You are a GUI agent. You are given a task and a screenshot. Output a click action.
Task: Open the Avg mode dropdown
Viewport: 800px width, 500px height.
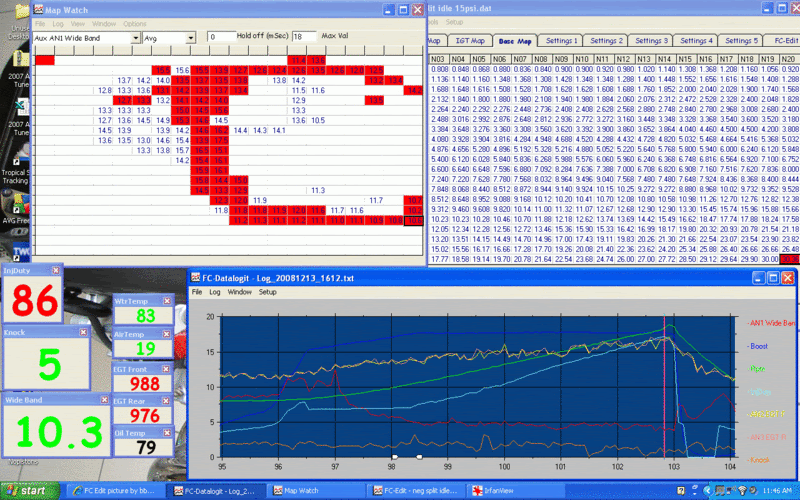click(190, 38)
